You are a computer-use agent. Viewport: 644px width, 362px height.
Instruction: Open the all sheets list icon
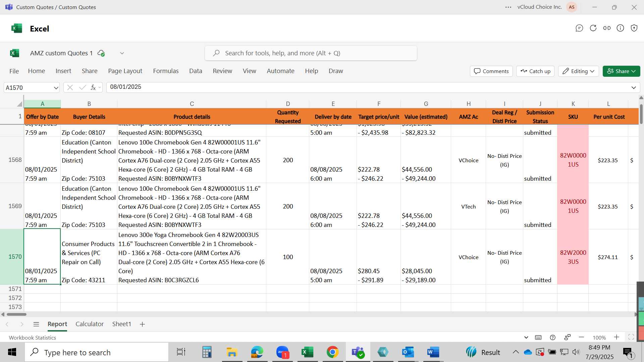(36, 324)
